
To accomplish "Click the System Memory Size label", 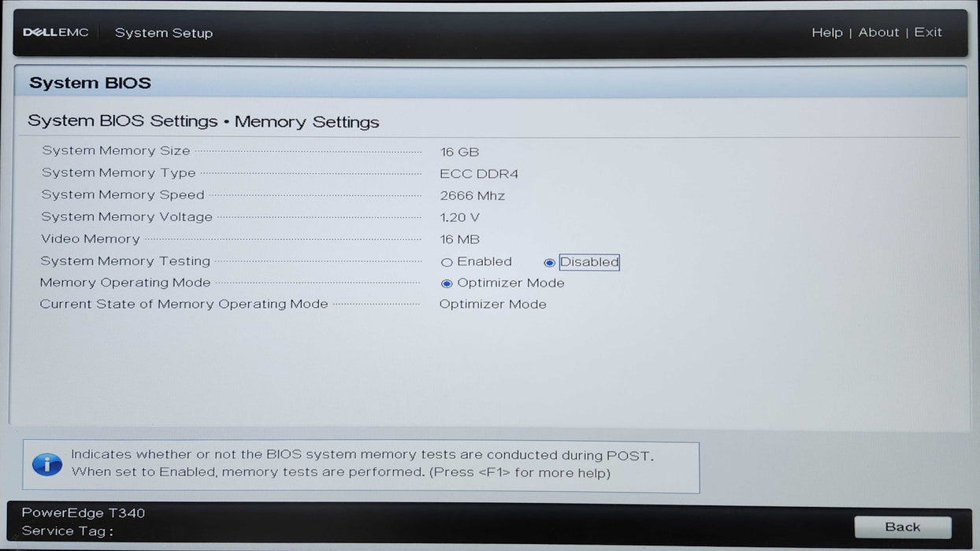I will point(116,150).
